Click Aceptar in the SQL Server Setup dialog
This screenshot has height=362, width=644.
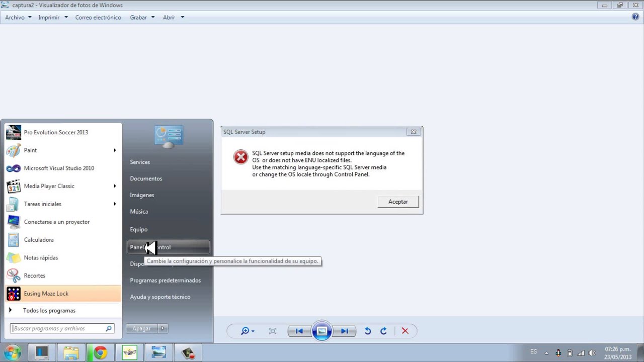coord(398,202)
